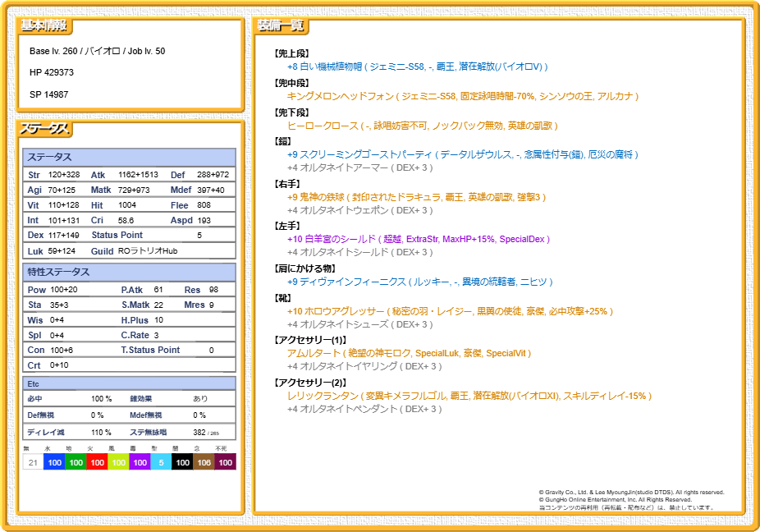Click the +8 白い機械植物帽 headgear entry
Screen dimensions: 760x532
417,66
